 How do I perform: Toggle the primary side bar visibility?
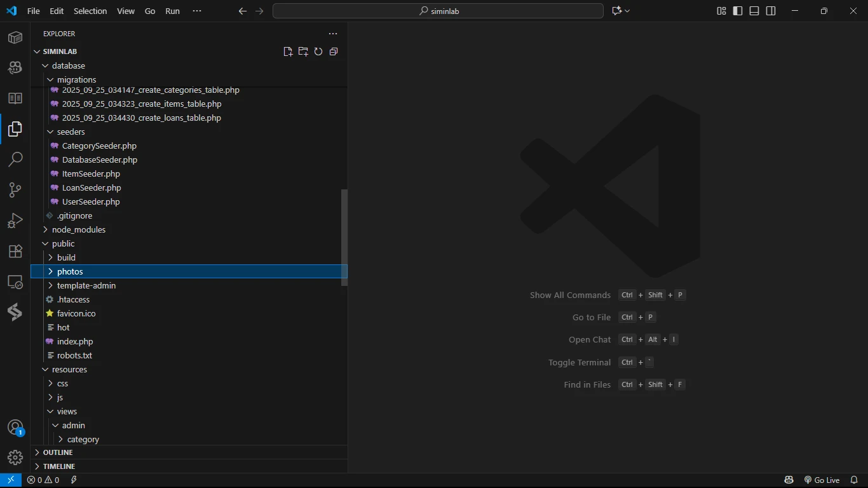[x=738, y=11]
